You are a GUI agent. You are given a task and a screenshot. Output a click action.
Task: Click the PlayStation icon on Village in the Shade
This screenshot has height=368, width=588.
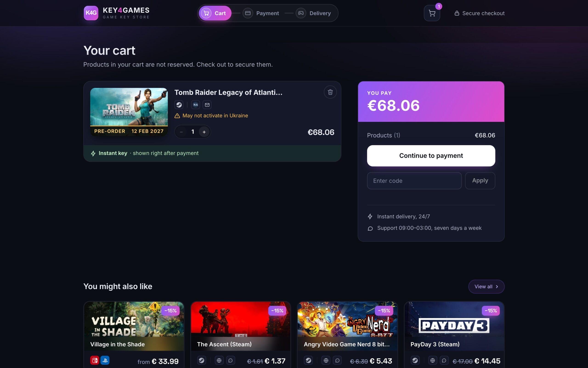105,360
